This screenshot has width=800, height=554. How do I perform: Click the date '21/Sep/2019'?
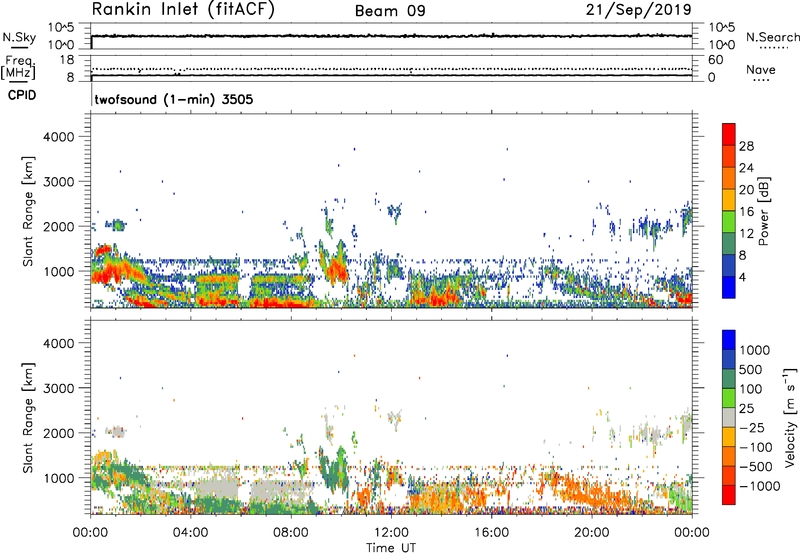point(639,9)
